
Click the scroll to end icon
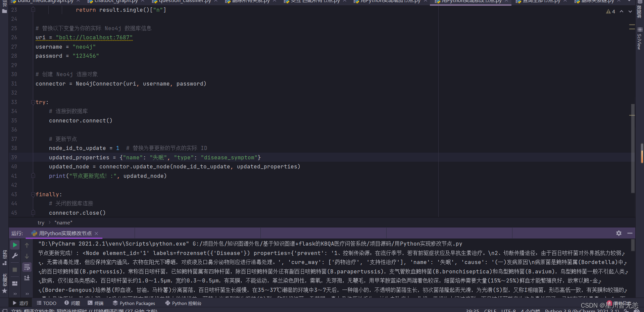tap(27, 278)
